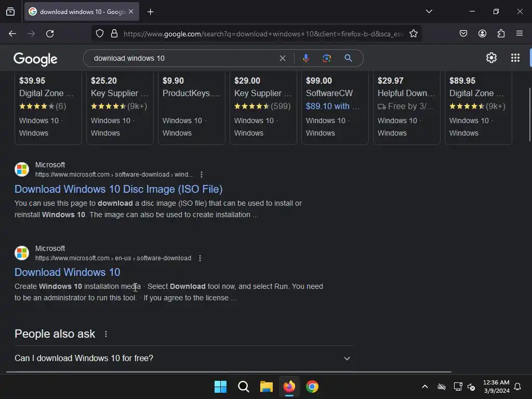Open File Explorer from taskbar
Viewport: 532px width, 399px height.
point(267,387)
